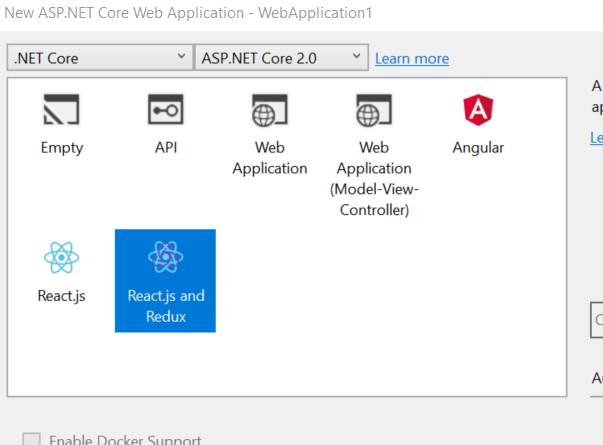Click the "React.js" template label
Viewport: 603px width, 445px height.
click(x=62, y=296)
